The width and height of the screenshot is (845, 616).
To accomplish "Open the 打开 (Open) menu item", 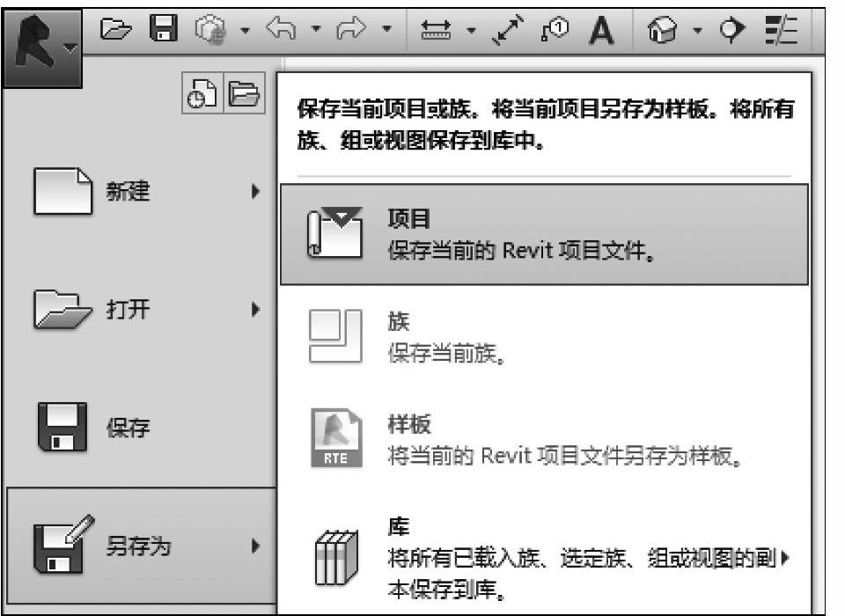I will (x=141, y=310).
